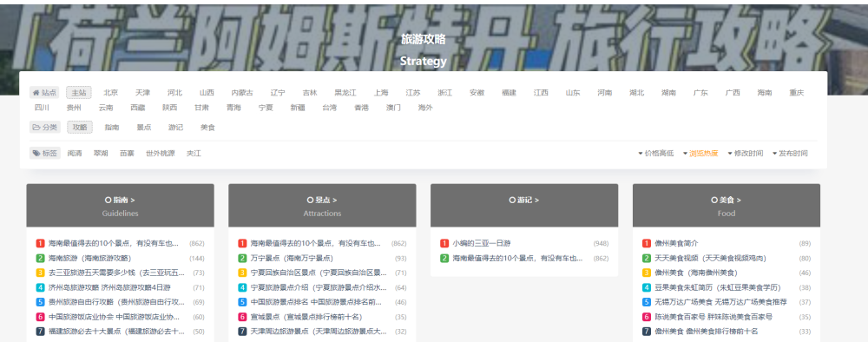This screenshot has width=868, height=342.
Task: Open article 小编的三亚一日游
Action: pyautogui.click(x=482, y=244)
